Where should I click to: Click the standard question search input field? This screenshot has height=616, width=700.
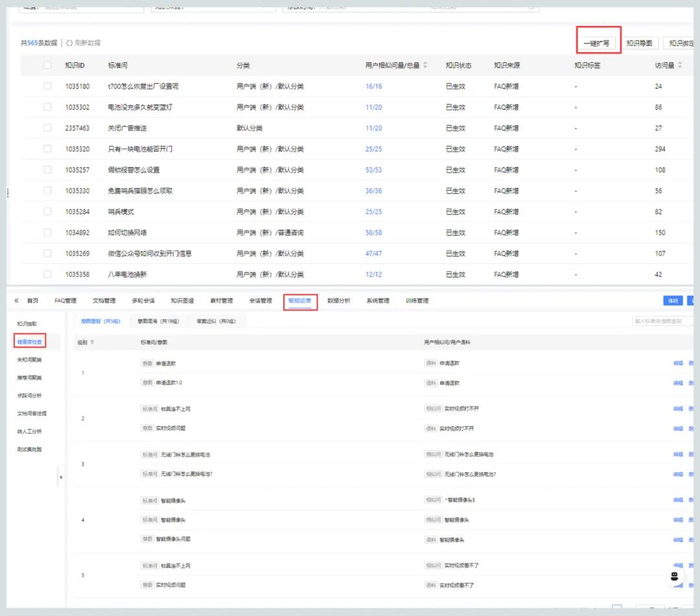662,321
